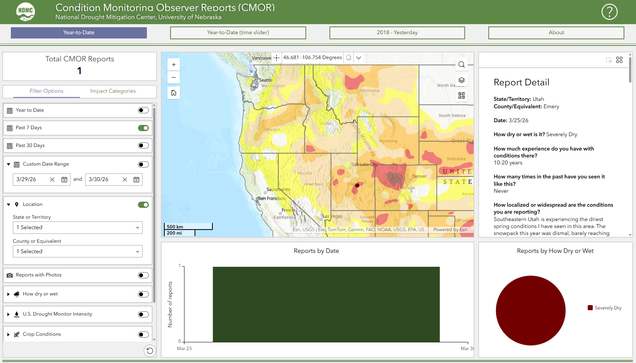Screen dimensions: 636x363
Task: Reset map to home extent
Action: pos(174,93)
